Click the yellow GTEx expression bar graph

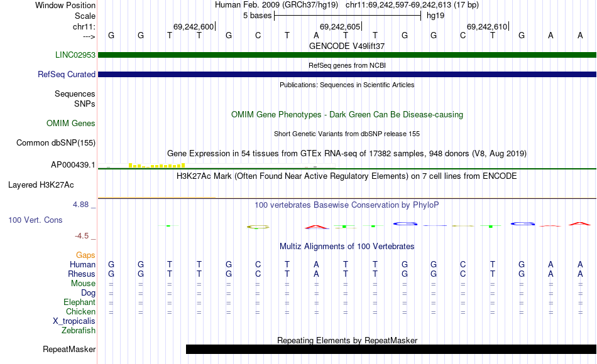pyautogui.click(x=157, y=166)
